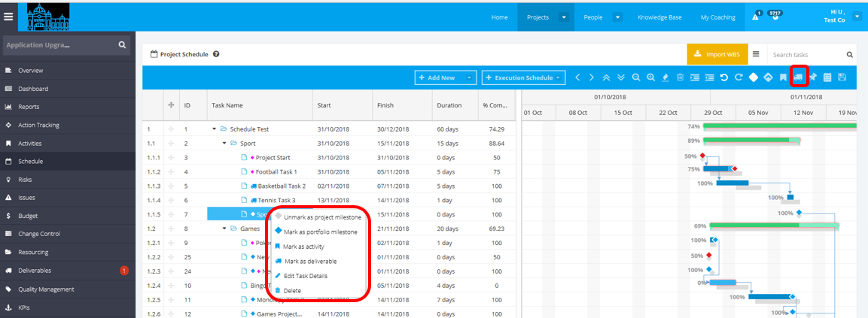The width and height of the screenshot is (868, 318).
Task: Click the pin icon in schedule toolbar
Action: 812,77
